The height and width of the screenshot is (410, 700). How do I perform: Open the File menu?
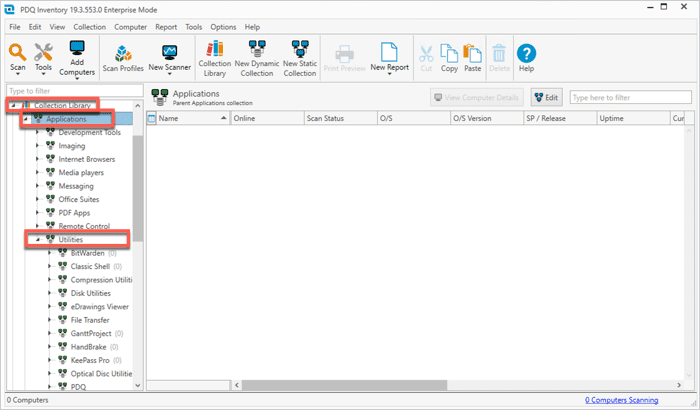[x=15, y=27]
